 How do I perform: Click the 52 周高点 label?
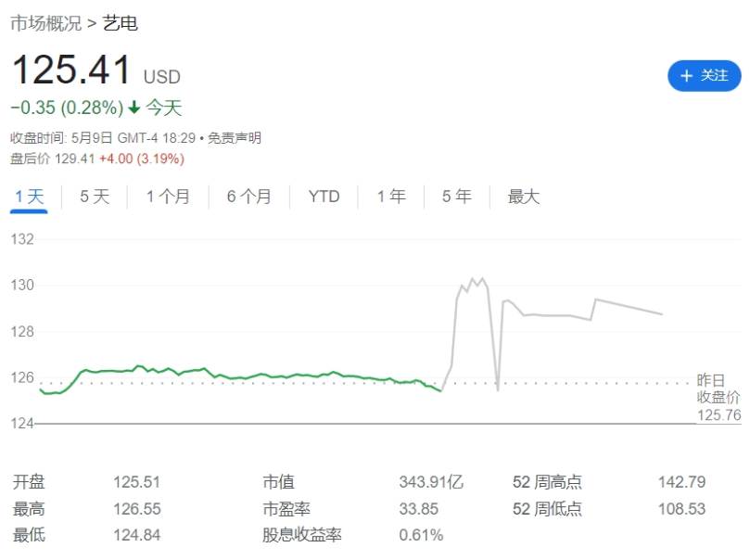point(547,482)
